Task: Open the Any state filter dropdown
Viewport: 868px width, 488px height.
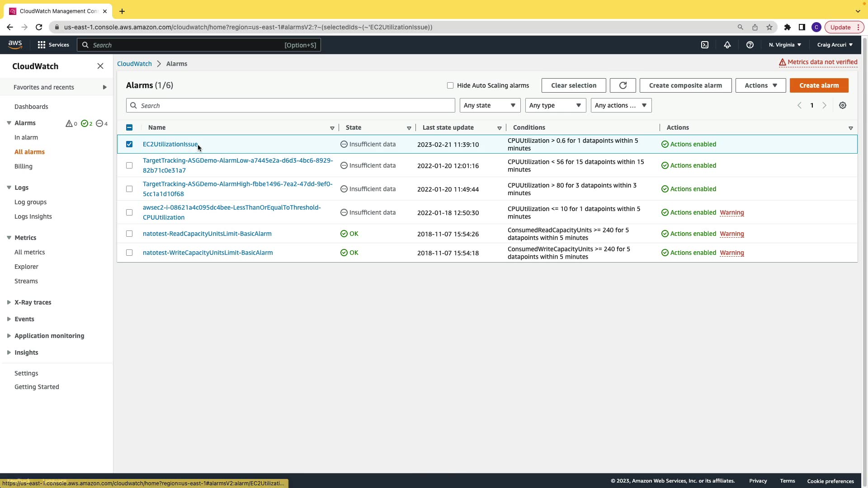Action: point(490,105)
